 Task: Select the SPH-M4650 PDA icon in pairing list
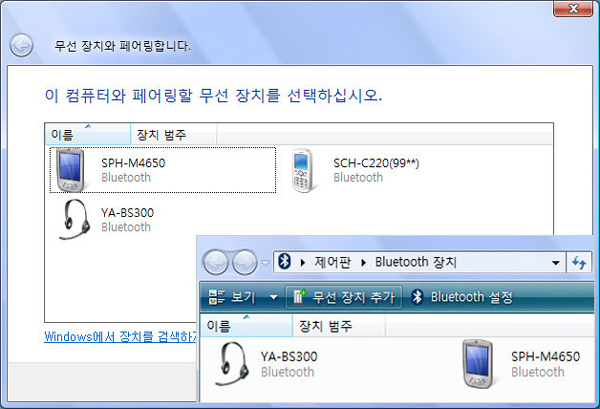point(69,170)
